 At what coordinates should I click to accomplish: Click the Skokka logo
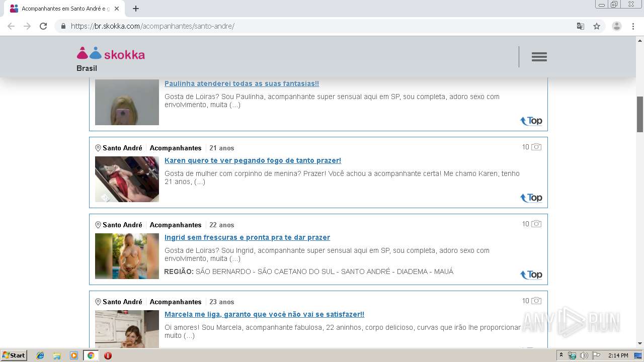tap(111, 54)
